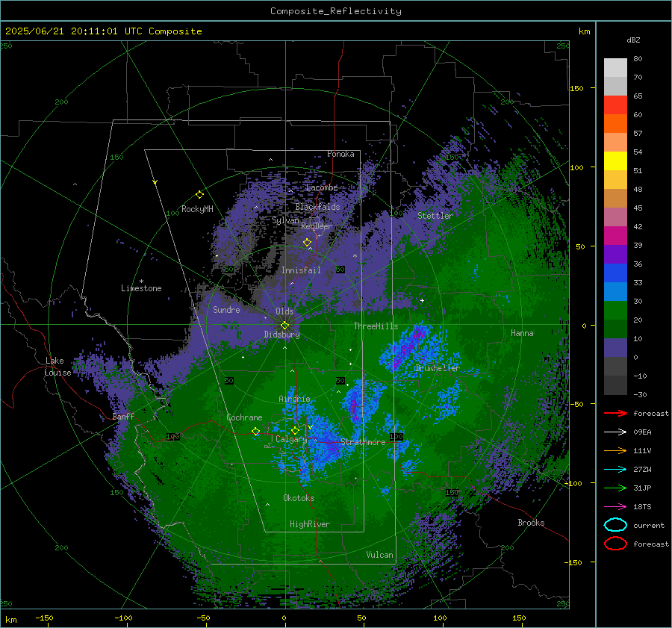
Task: Select yellow diamond marker beside RockyMH
Action: coord(199,195)
